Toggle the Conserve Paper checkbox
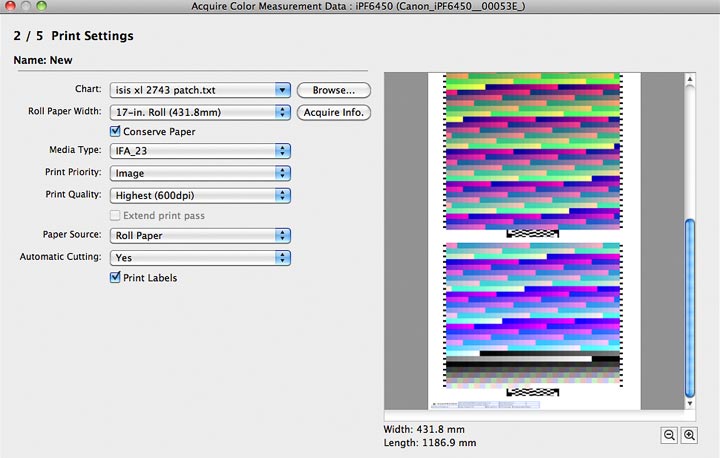The height and width of the screenshot is (458, 720). 115,131
